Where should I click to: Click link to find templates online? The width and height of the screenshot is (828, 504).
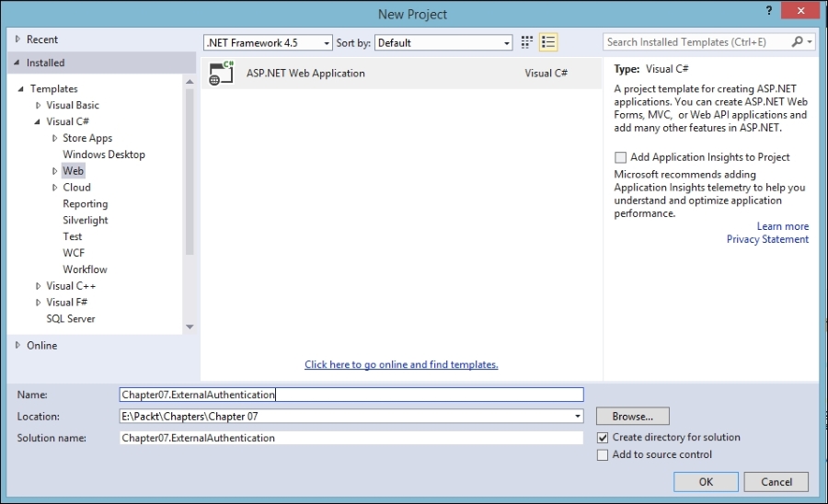pyautogui.click(x=401, y=365)
